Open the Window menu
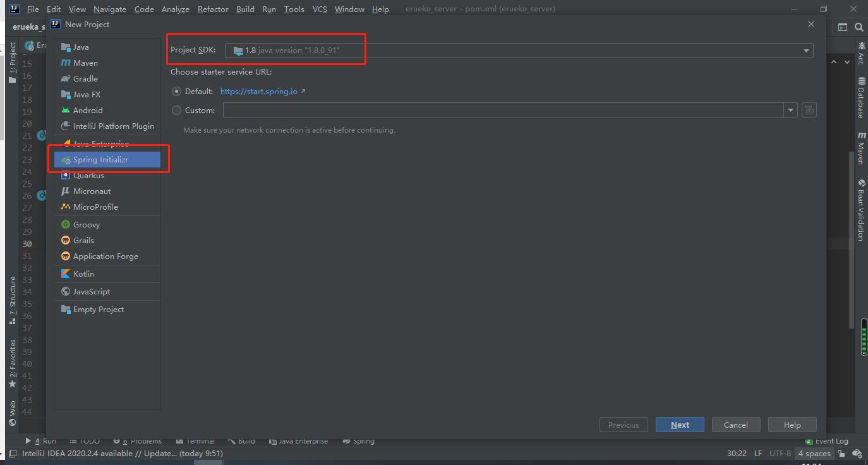Screen dimensions: 868x465 (349, 9)
